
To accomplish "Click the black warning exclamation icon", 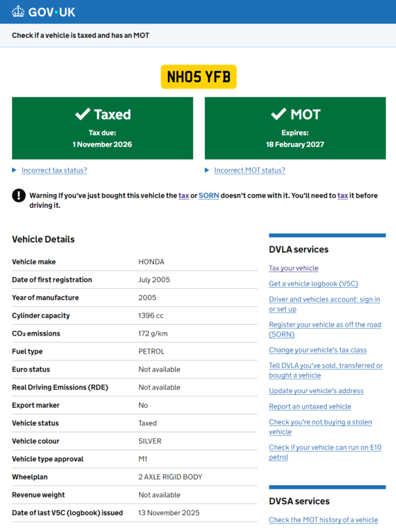I will pyautogui.click(x=19, y=195).
